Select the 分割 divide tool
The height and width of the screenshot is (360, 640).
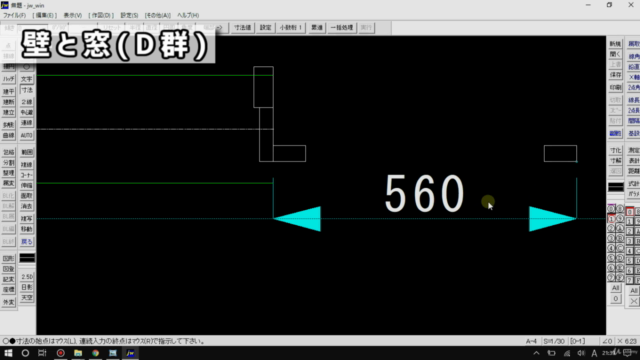[x=9, y=162]
